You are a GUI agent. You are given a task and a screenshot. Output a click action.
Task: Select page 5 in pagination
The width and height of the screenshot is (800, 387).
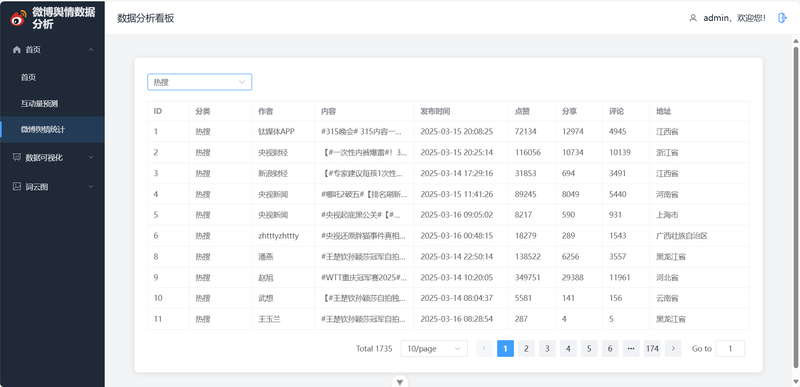tap(589, 349)
